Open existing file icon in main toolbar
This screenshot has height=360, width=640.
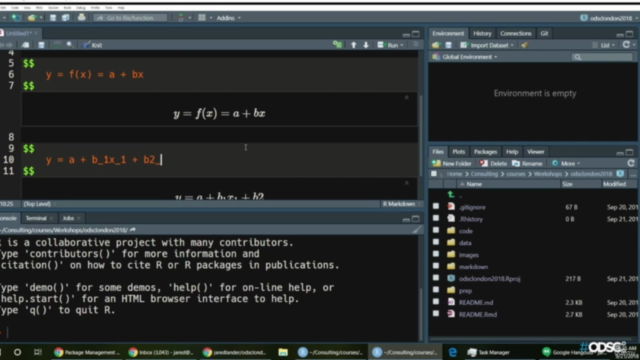click(31, 18)
